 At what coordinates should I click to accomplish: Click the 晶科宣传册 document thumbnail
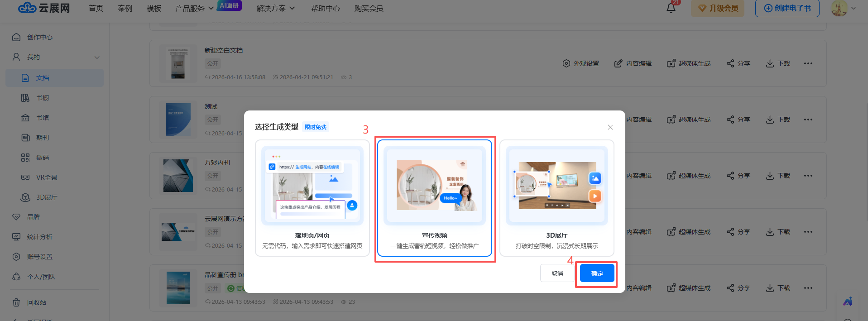tap(178, 288)
